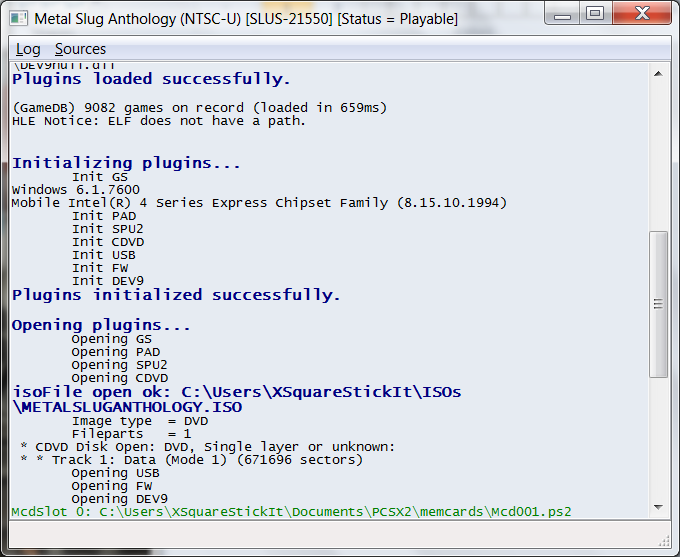This screenshot has height=557, width=680.
Task: Click the 'Init PAD' log line
Action: point(104,216)
